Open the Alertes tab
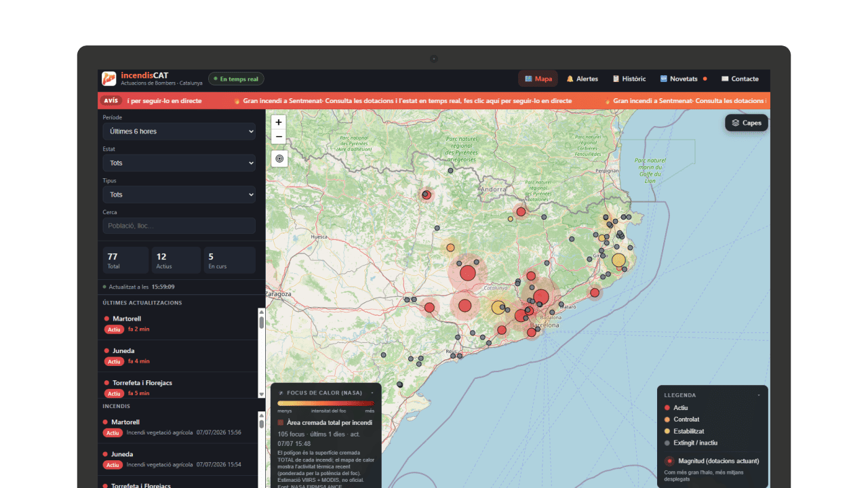868x488 pixels. click(583, 79)
